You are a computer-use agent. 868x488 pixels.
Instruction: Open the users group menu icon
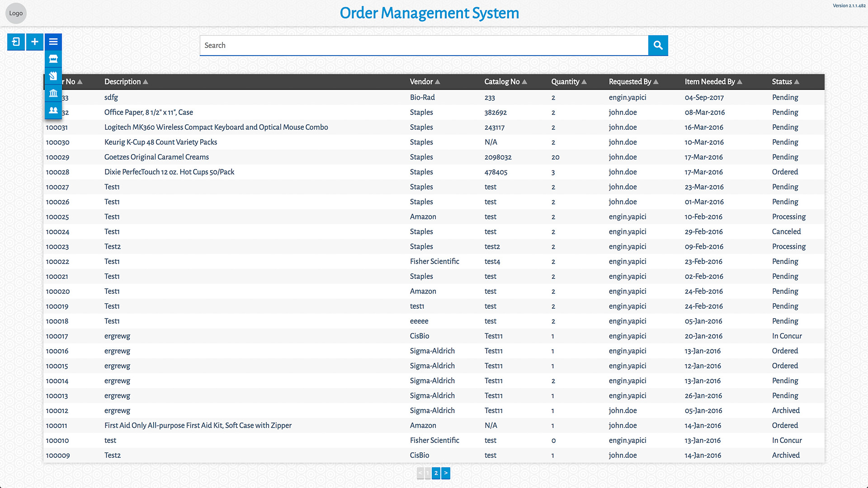pyautogui.click(x=53, y=110)
